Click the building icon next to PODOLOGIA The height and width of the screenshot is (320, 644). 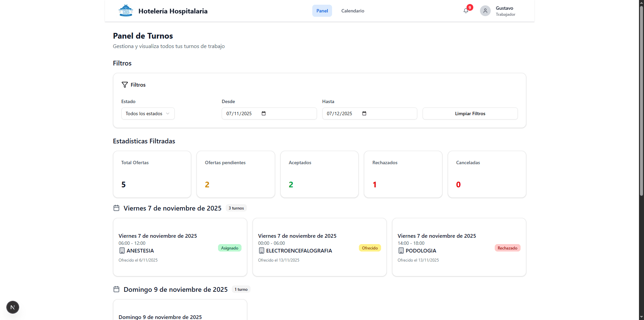pos(400,250)
